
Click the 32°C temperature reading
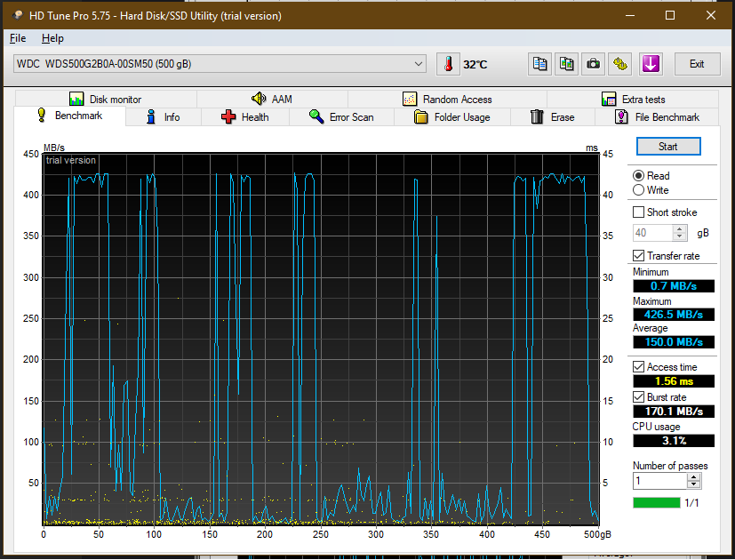pos(475,65)
